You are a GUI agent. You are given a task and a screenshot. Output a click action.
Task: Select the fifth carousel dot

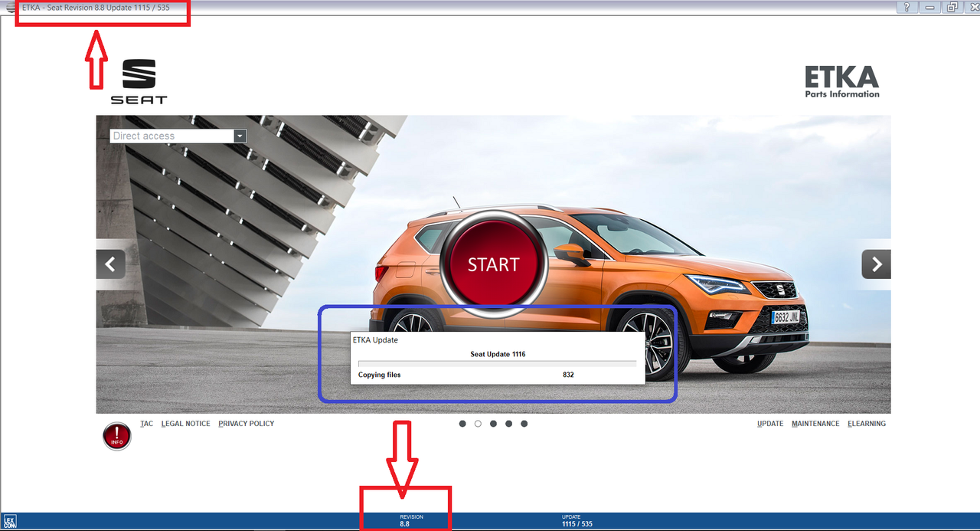coord(524,424)
